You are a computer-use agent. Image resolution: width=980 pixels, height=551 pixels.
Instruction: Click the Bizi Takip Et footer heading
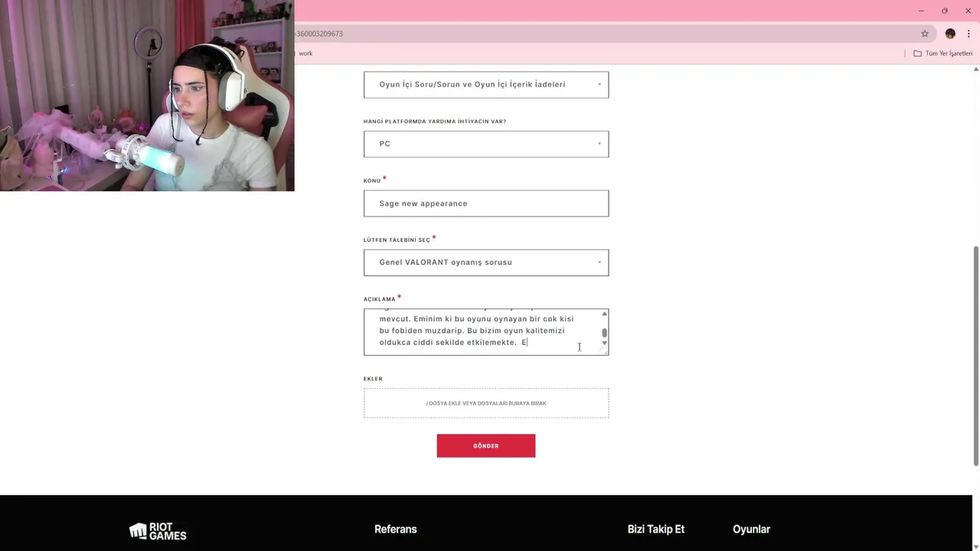[656, 530]
